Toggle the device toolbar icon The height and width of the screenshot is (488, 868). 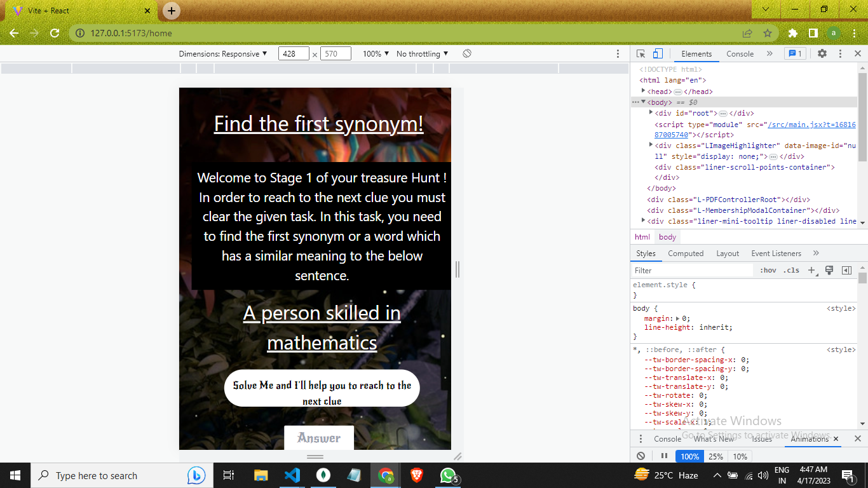coord(657,53)
